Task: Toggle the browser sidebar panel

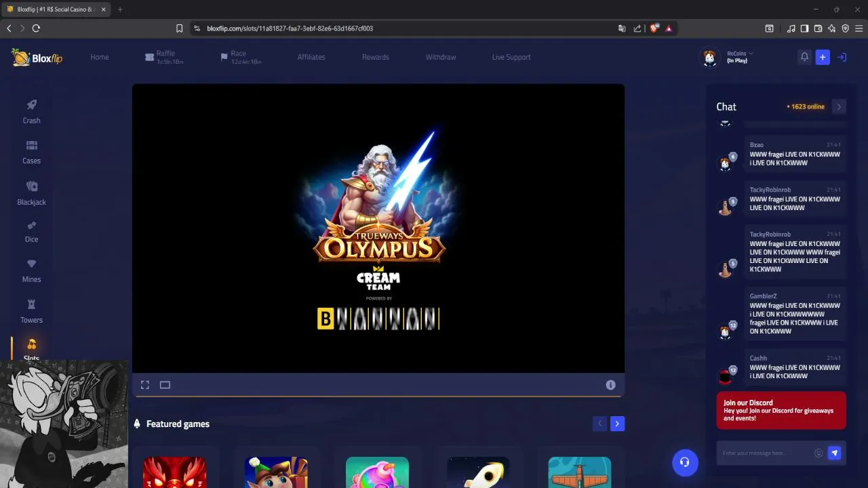Action: (x=804, y=28)
